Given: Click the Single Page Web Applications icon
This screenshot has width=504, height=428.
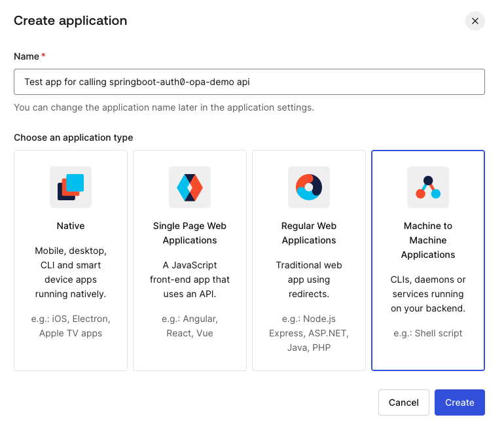Looking at the screenshot, I should 190,187.
